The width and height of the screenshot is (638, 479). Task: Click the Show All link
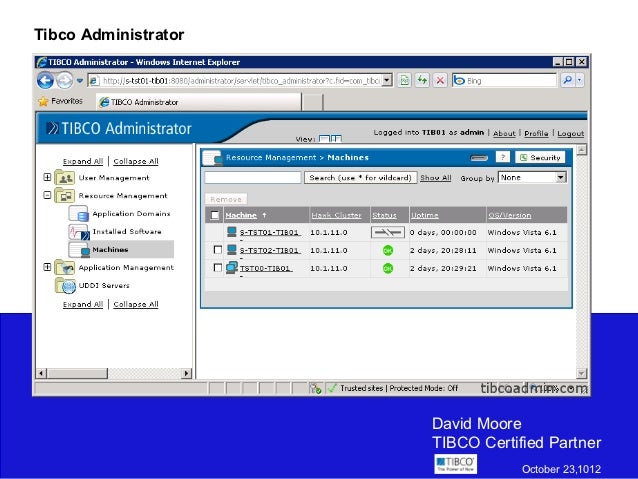(x=435, y=177)
